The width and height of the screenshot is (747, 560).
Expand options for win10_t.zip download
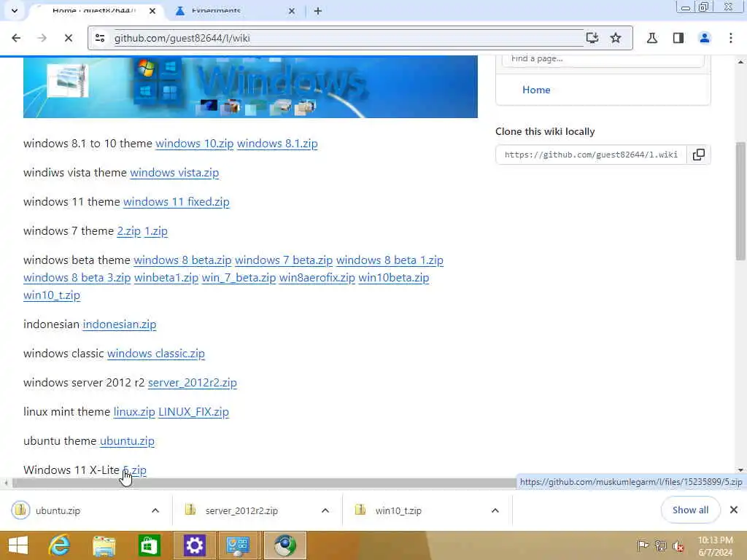coord(495,510)
